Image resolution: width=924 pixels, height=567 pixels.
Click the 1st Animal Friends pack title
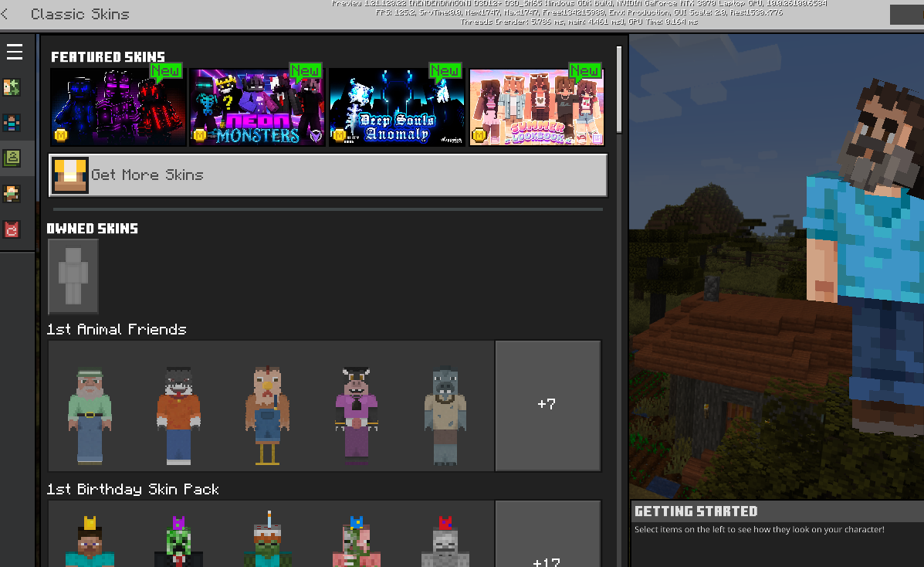pyautogui.click(x=117, y=329)
